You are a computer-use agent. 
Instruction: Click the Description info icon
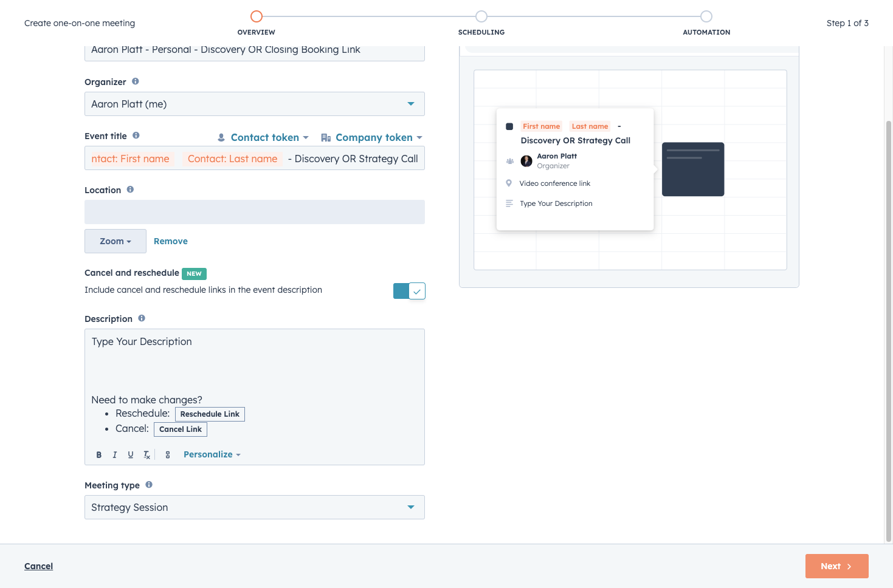142,318
